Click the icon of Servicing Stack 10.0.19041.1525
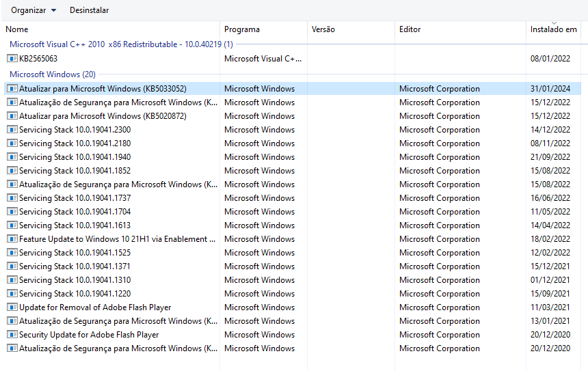 tap(12, 253)
